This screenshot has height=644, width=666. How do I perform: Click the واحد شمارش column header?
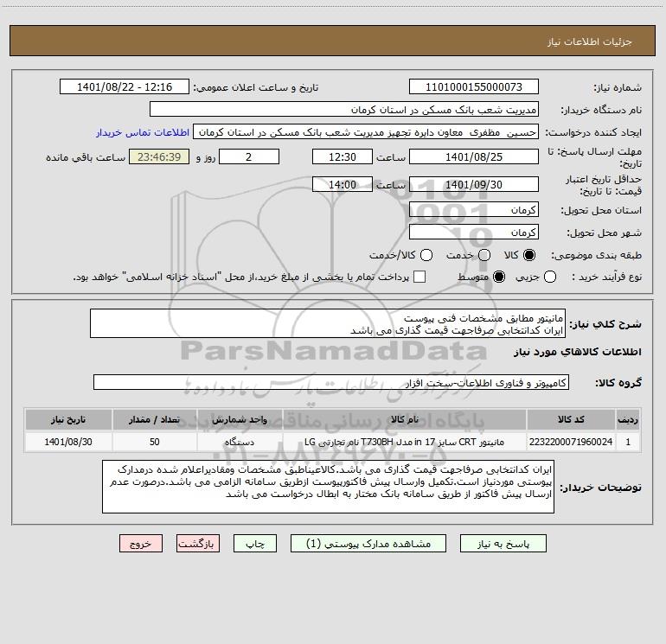(240, 419)
